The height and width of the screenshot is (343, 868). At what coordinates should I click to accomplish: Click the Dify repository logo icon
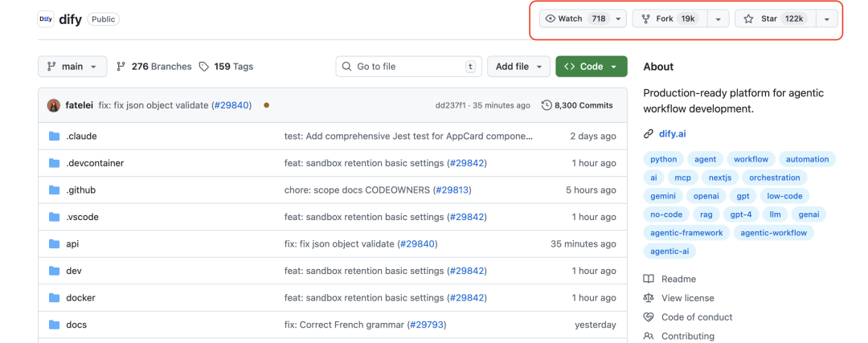[46, 19]
